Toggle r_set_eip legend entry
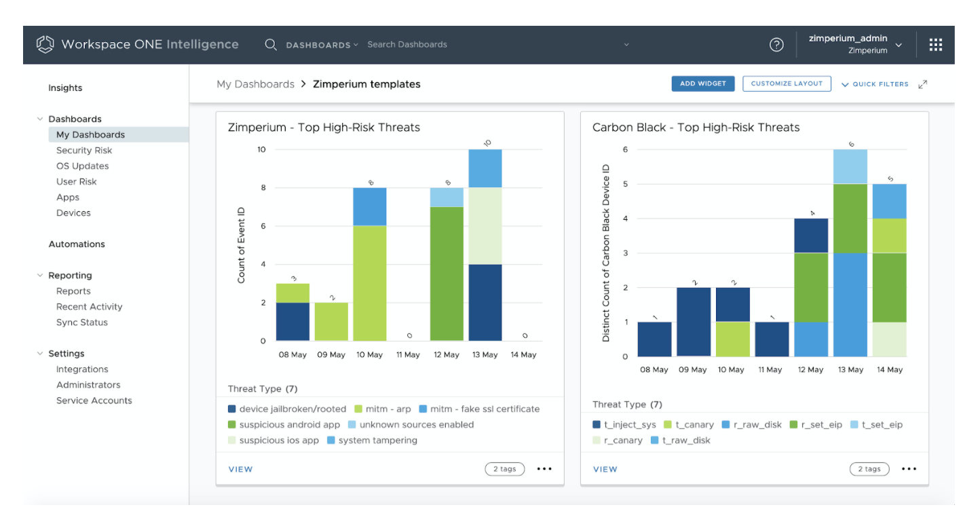Viewport: 980px width, 520px height. click(816, 425)
